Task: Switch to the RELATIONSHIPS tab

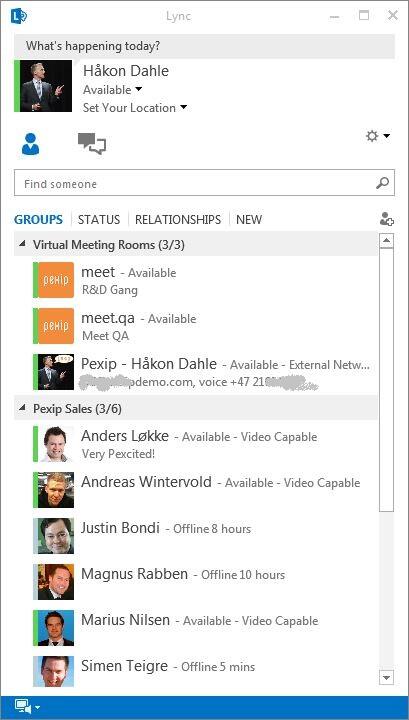Action: (x=178, y=219)
